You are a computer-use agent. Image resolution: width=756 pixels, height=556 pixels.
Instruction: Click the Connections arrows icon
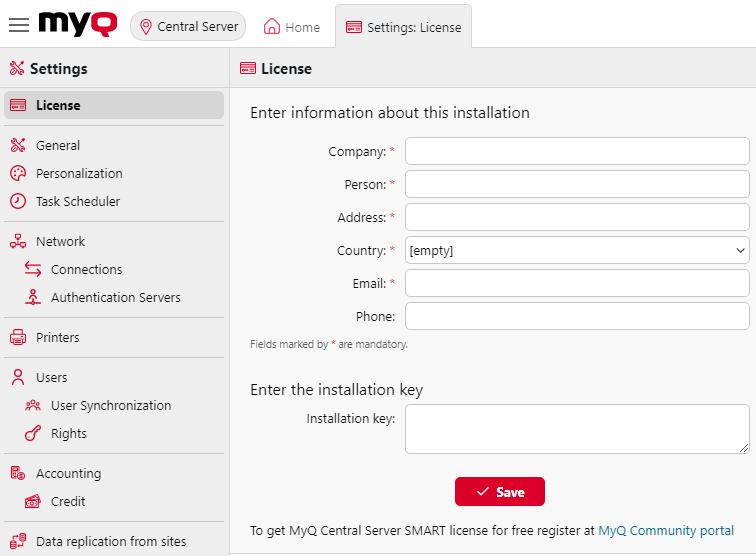pyautogui.click(x=33, y=269)
